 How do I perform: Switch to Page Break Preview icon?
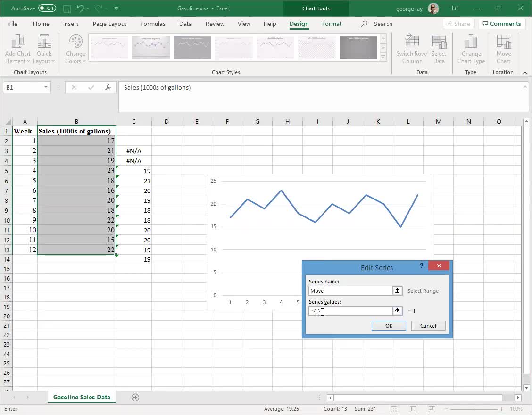432,409
